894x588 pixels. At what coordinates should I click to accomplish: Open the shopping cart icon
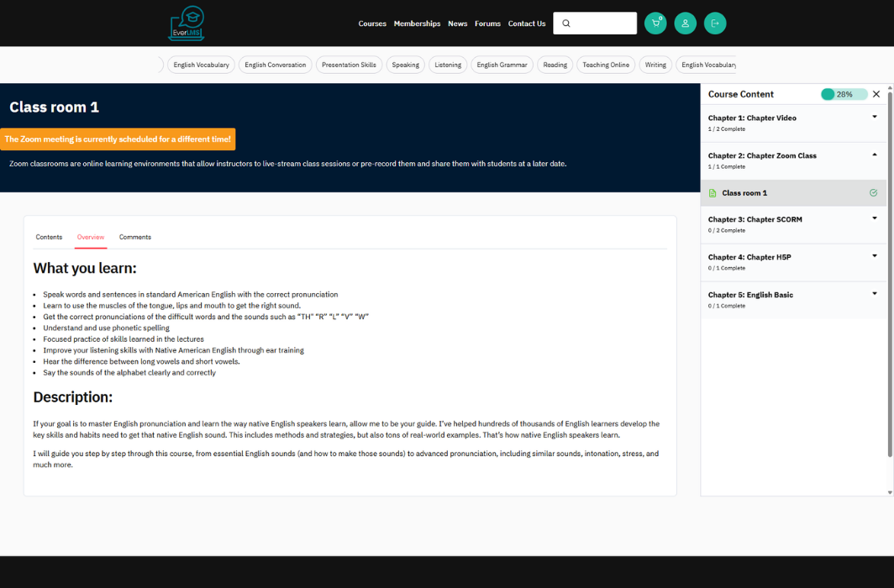coord(655,24)
